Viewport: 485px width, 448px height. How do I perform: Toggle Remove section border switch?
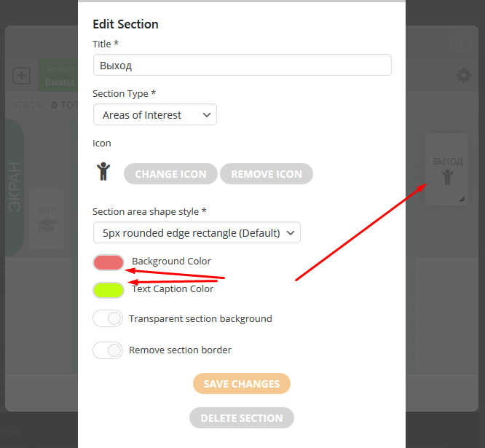click(108, 350)
